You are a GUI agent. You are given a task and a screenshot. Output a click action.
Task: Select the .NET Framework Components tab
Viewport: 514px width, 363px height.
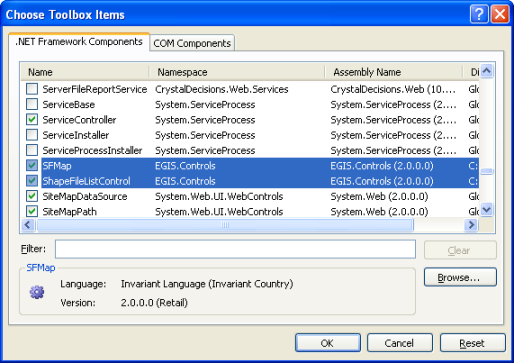coord(79,42)
